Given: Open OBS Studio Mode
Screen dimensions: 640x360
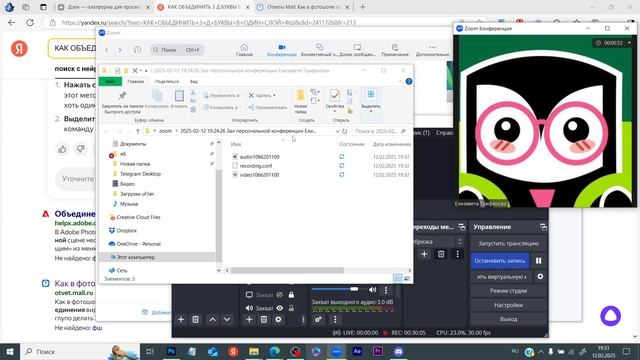Looking at the screenshot, I should click(509, 291).
